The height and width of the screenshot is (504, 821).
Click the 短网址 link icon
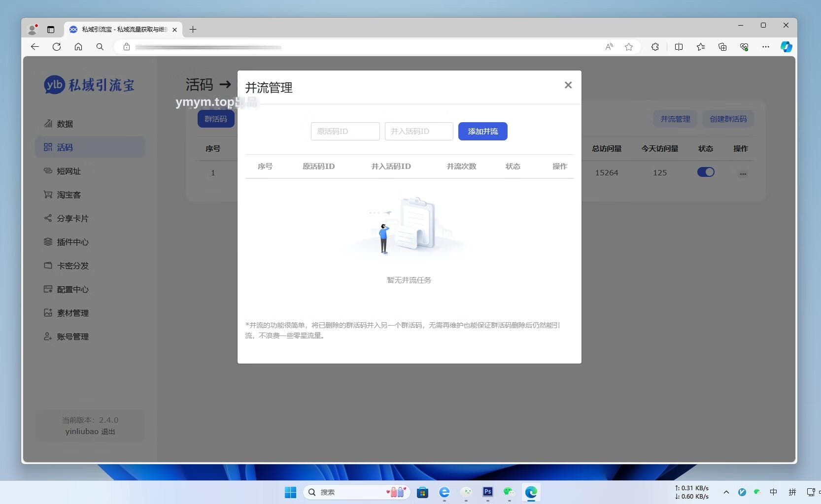[x=48, y=170]
